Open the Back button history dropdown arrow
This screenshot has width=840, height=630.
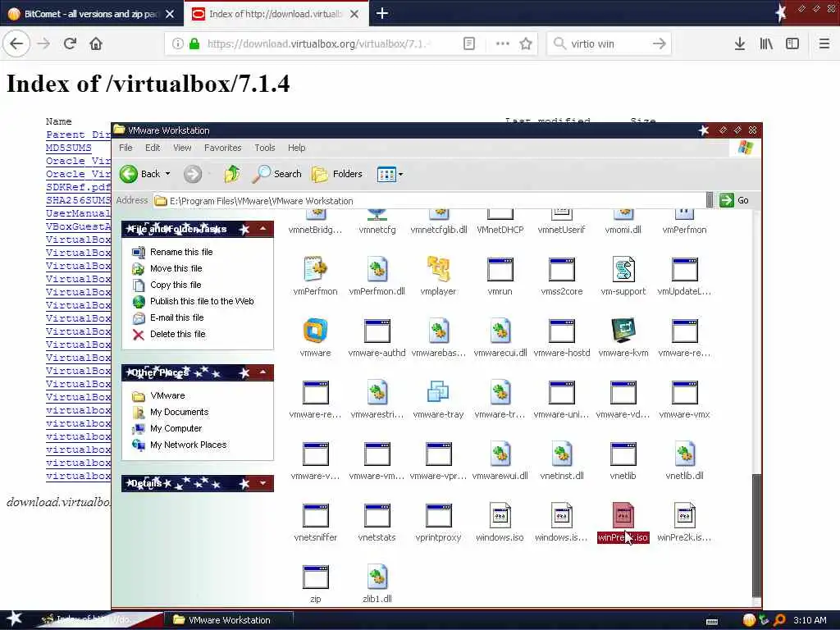[x=167, y=174]
